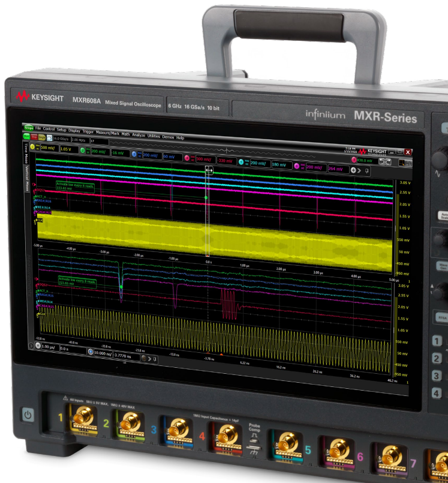Click the 1.00 µs/ timebase scale field
The image size is (448, 483).
50,347
